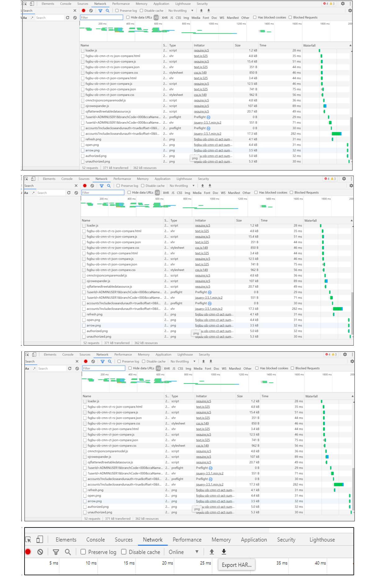The height and width of the screenshot is (588, 368).
Task: Check Blocked Requests in first panel
Action: (x=290, y=17)
